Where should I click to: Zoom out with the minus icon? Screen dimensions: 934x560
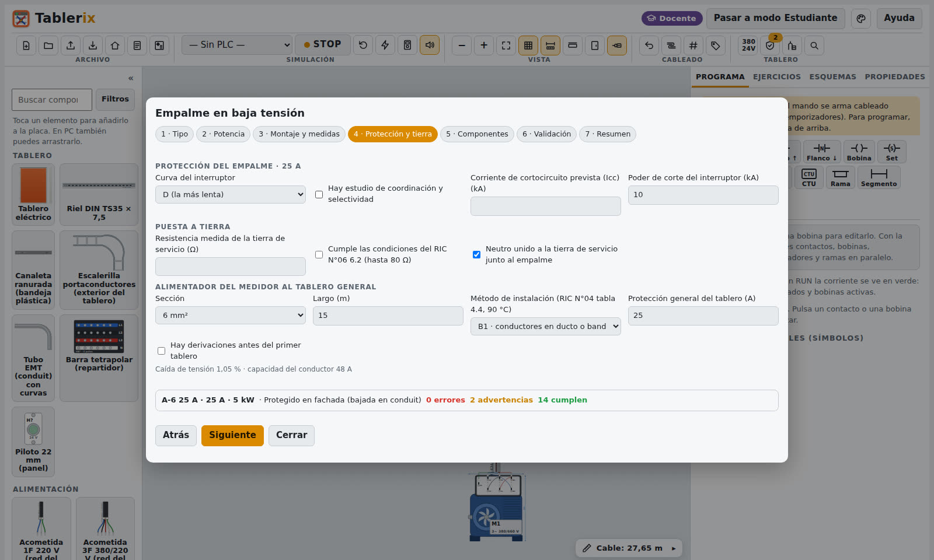pos(462,45)
